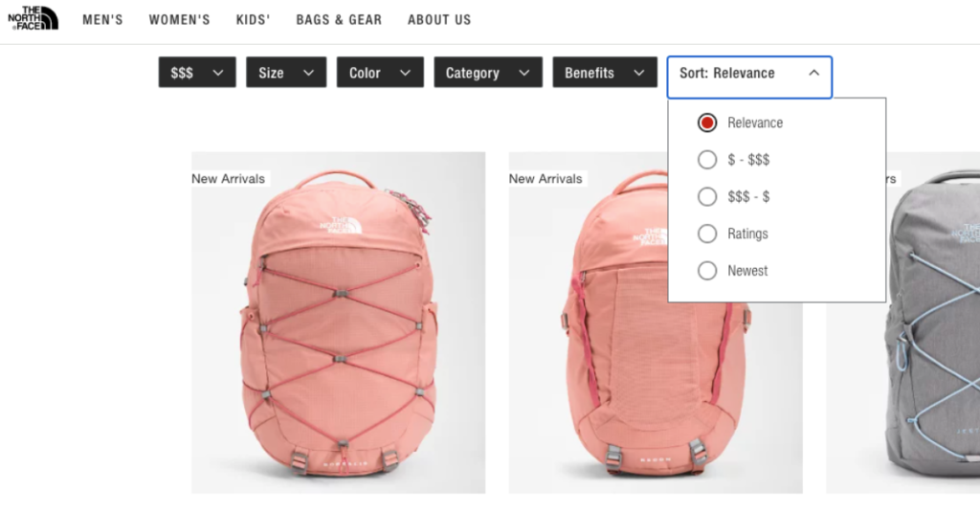Open the Benefits filter dropdown
Viewport: 980px width, 513px height.
[605, 73]
